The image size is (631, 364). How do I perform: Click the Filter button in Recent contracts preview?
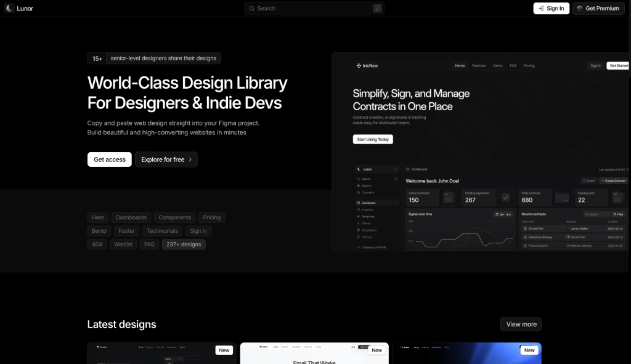point(619,214)
